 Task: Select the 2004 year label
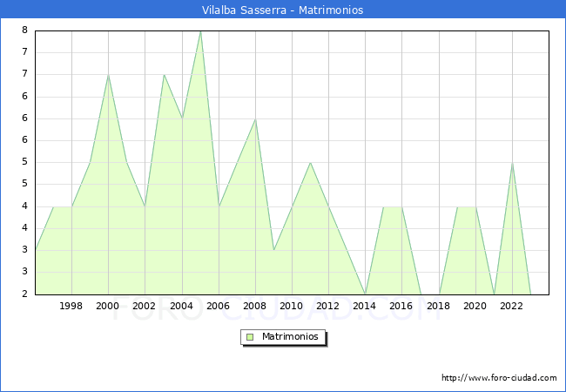(x=182, y=306)
